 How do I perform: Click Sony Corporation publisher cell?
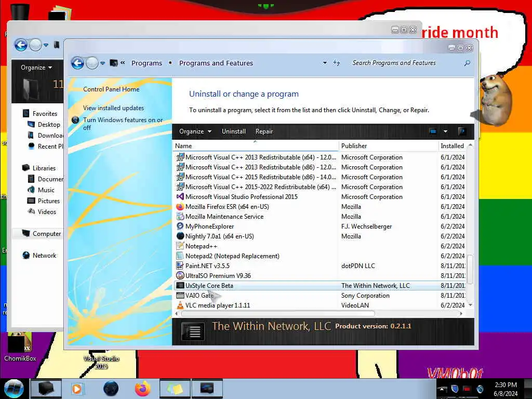pos(365,296)
